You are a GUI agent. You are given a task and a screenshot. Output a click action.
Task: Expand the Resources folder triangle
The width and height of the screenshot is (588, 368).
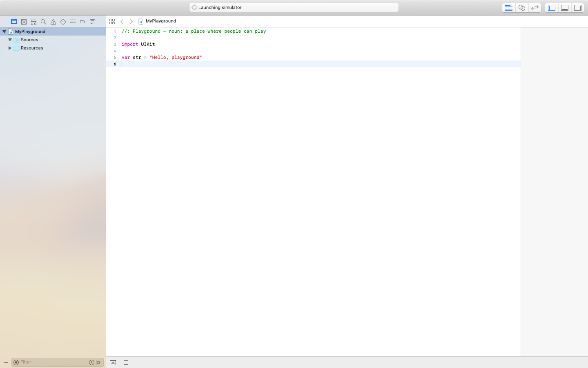(10, 48)
